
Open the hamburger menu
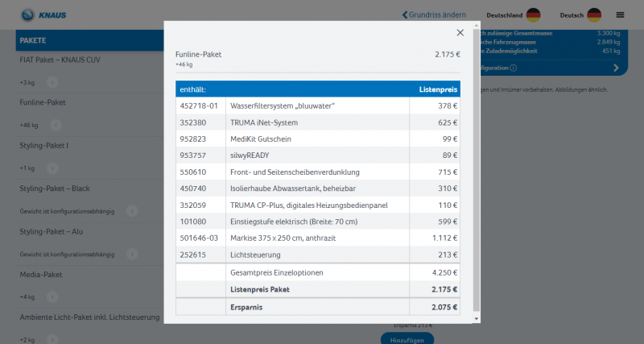(x=620, y=15)
